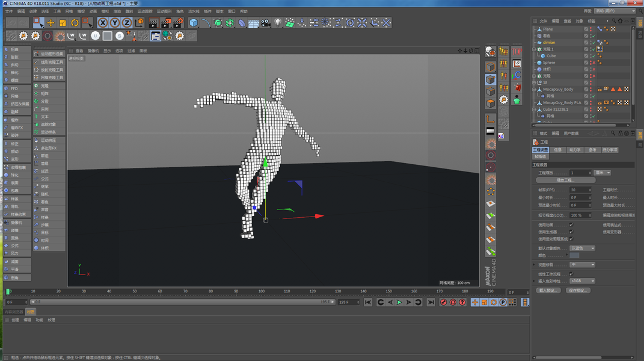Click the 颜色 color swatch
The height and width of the screenshot is (361, 644).
[x=574, y=255]
